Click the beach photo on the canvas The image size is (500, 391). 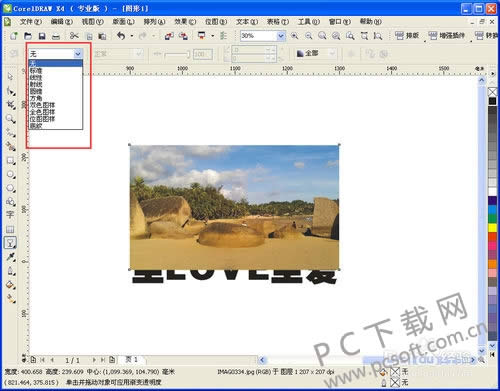[x=234, y=207]
